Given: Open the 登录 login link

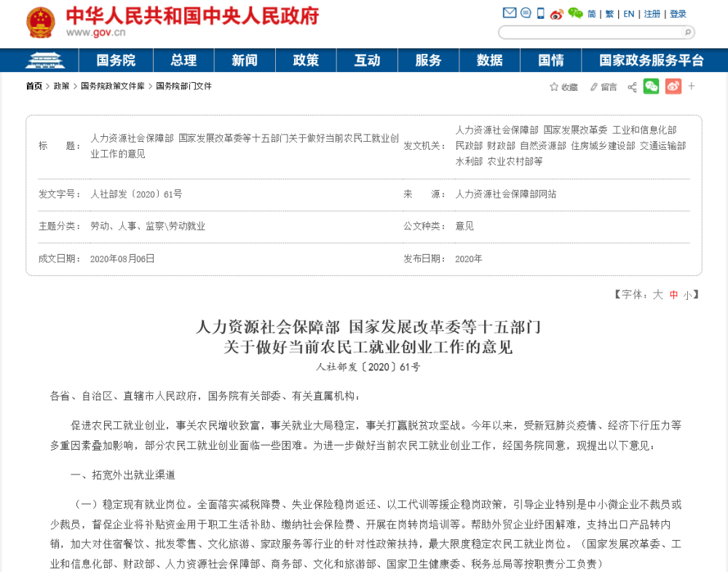Looking at the screenshot, I should point(678,14).
